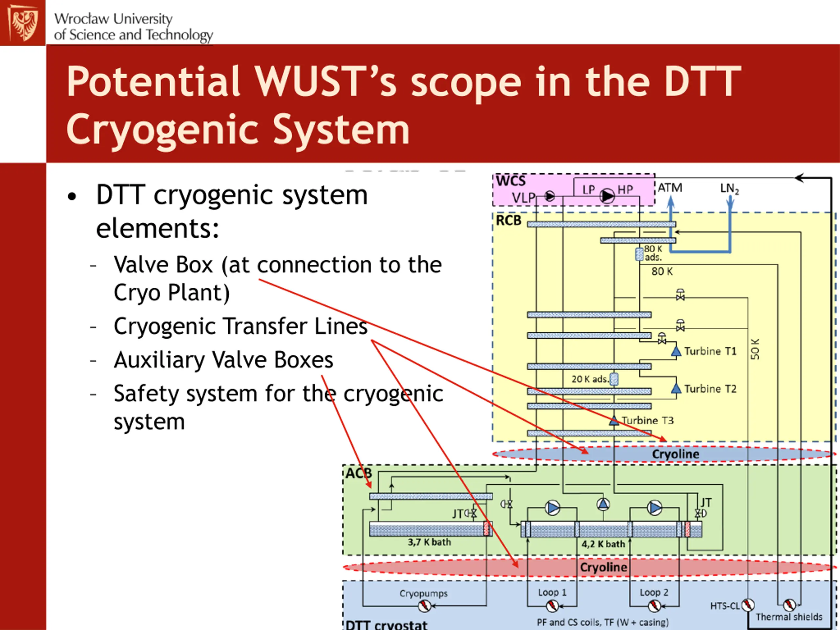Click the Turbine T2 triangle symbol
840x630 pixels.
click(676, 388)
